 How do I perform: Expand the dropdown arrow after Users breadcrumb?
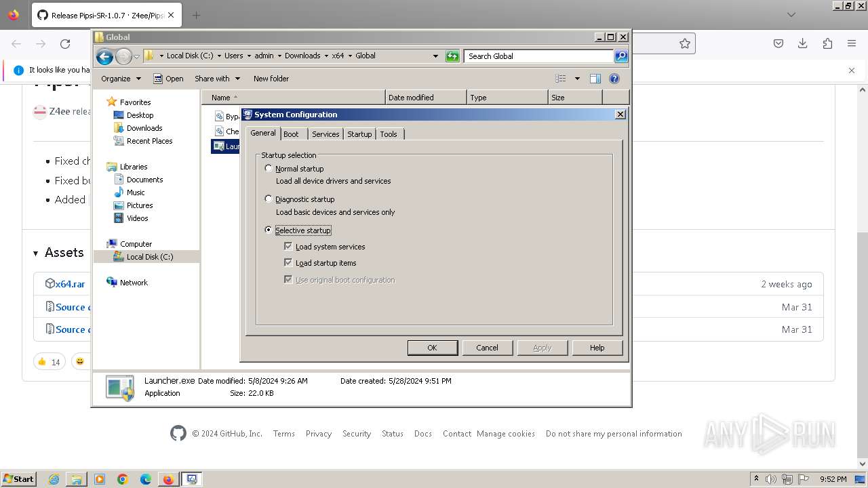pos(249,56)
